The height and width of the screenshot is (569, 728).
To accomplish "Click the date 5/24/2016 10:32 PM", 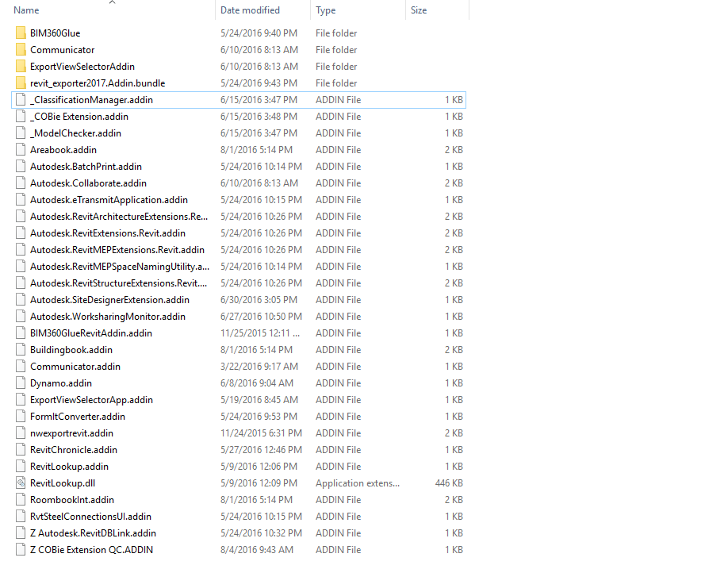I will pos(261,533).
